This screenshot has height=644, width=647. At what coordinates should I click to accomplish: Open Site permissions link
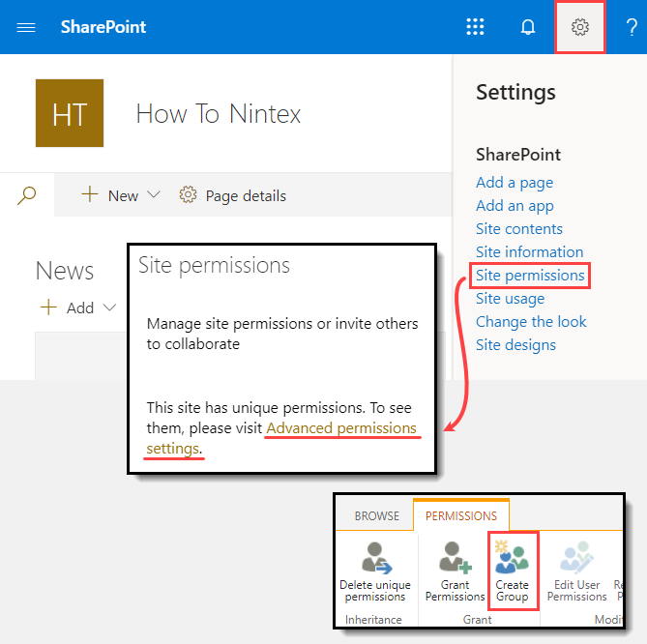pyautogui.click(x=530, y=276)
